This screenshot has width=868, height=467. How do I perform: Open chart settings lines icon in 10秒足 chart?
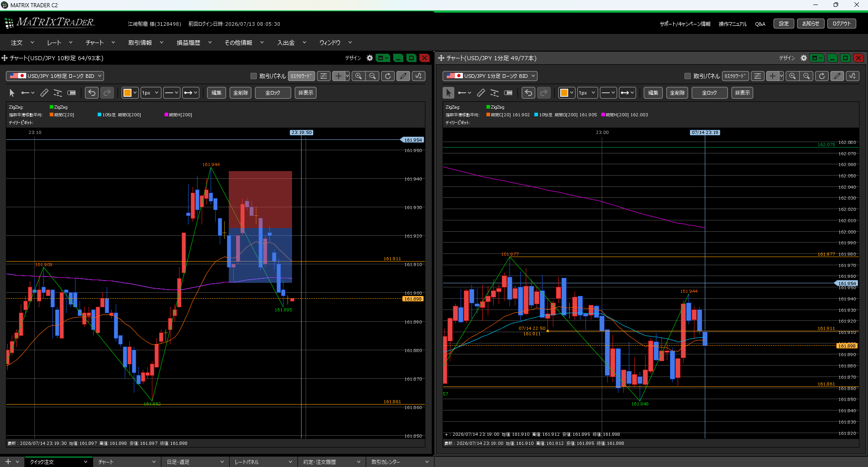point(324,76)
